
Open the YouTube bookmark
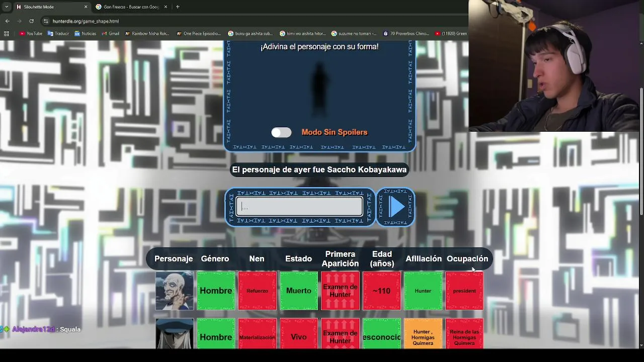pos(31,34)
